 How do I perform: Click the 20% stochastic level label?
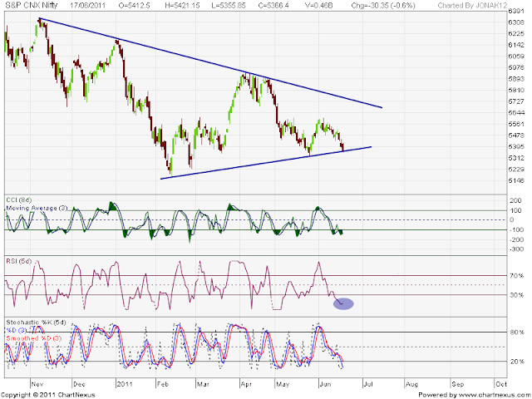[516, 362]
